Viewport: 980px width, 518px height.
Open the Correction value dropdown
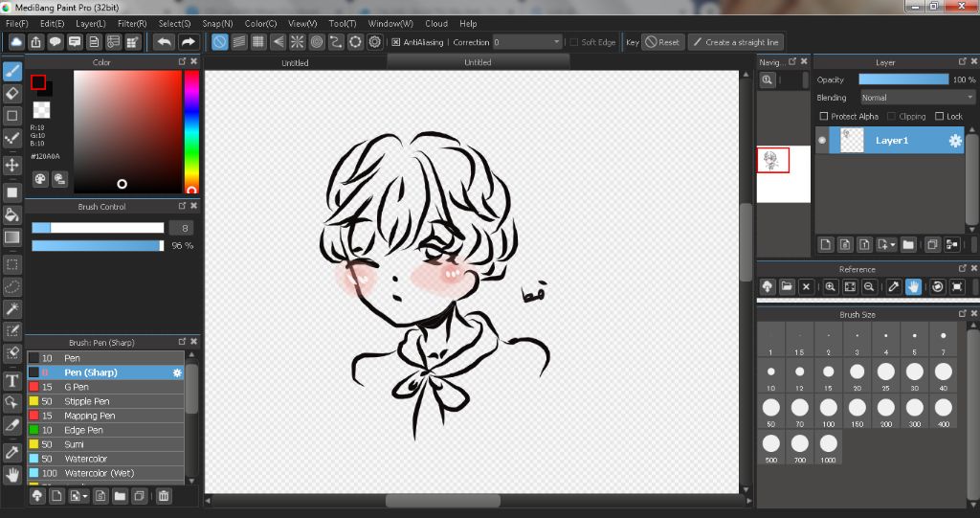pos(527,42)
